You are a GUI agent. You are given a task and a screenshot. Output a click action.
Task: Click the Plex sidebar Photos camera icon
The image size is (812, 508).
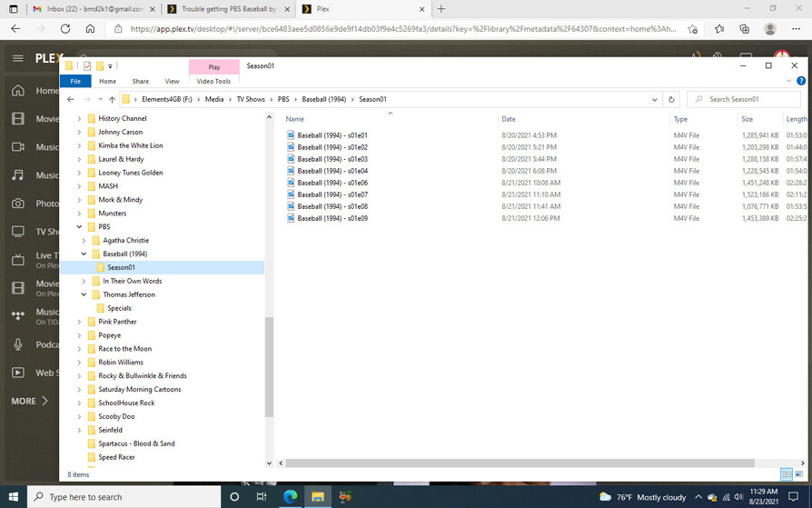click(18, 204)
